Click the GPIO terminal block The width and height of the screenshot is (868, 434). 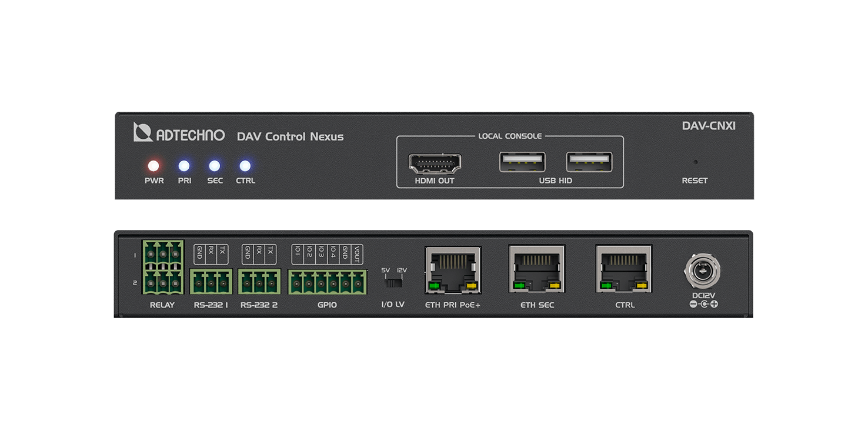pos(327,281)
